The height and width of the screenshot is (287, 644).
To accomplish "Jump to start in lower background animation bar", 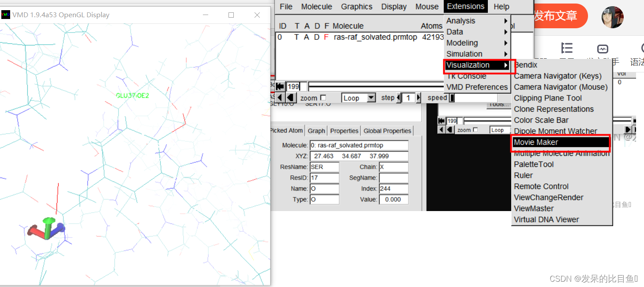I will [x=442, y=121].
